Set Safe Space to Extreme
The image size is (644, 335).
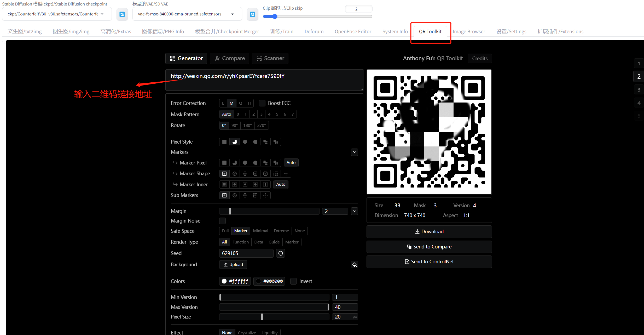pos(281,231)
